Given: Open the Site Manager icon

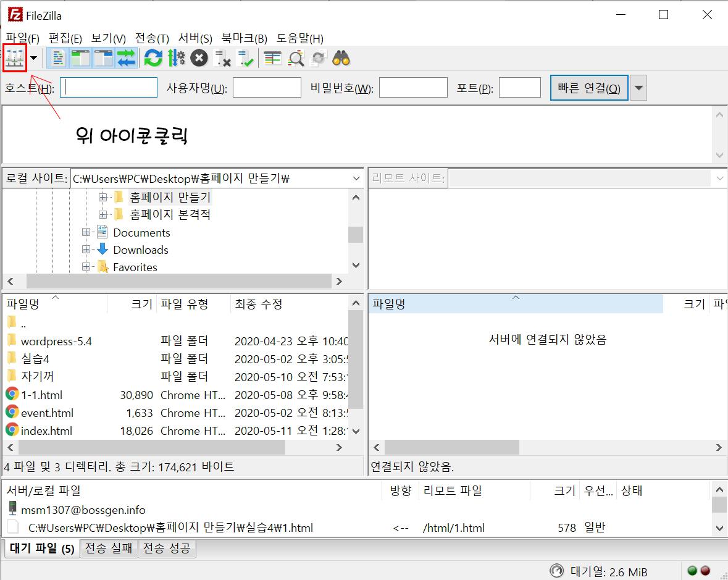Looking at the screenshot, I should point(15,58).
